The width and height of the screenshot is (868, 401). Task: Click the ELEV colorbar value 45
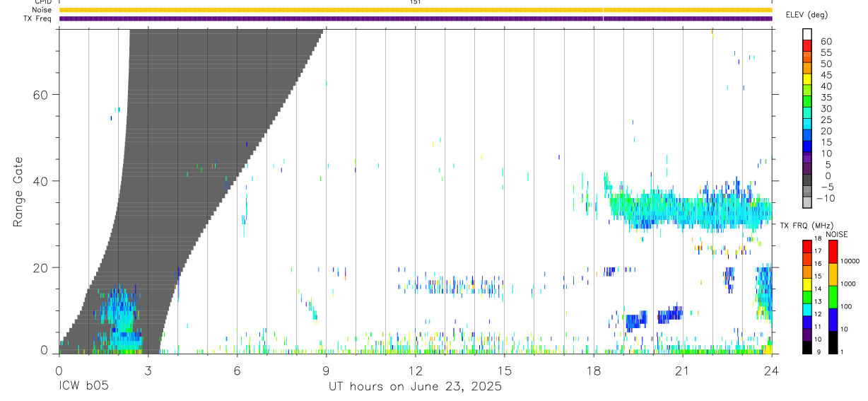[x=826, y=75]
